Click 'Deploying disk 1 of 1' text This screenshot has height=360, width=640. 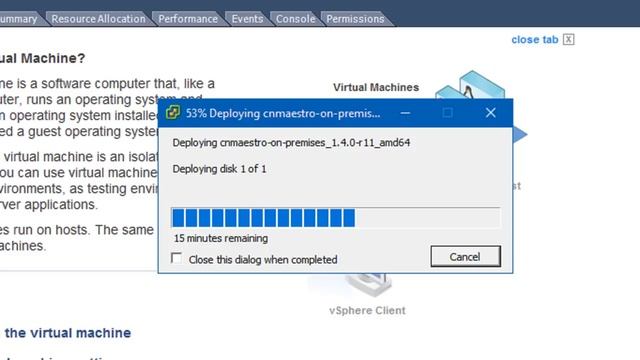point(219,169)
